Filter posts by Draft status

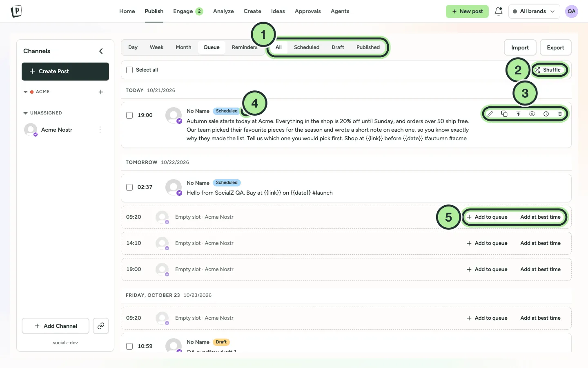[x=338, y=47]
